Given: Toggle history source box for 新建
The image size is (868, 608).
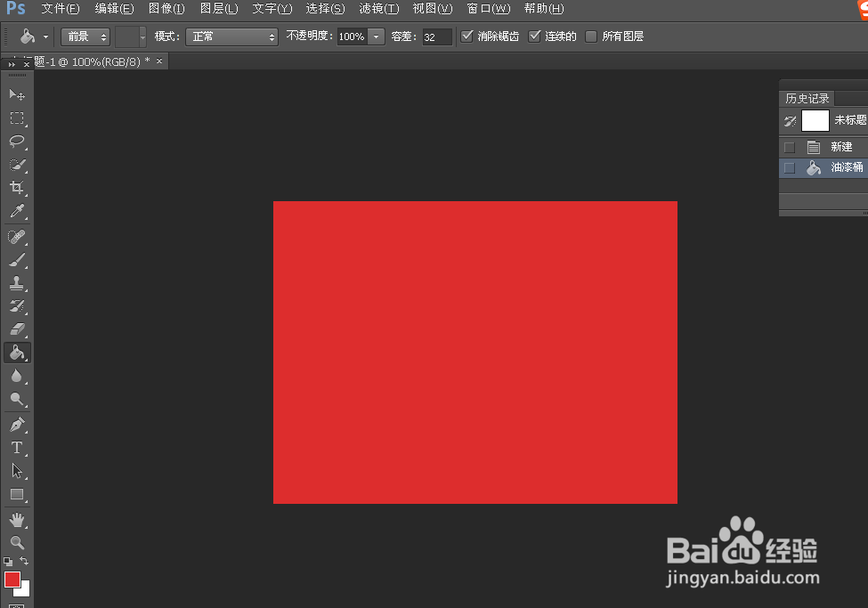Looking at the screenshot, I should pos(790,147).
